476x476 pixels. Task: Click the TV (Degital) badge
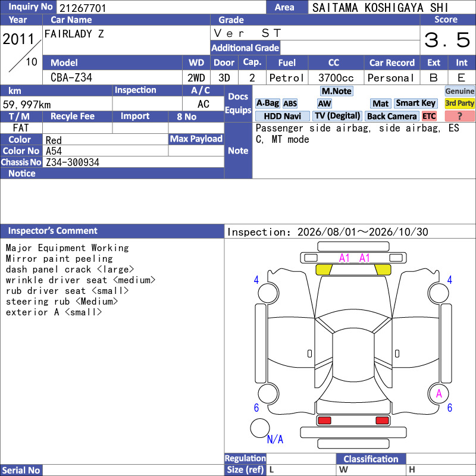337,116
